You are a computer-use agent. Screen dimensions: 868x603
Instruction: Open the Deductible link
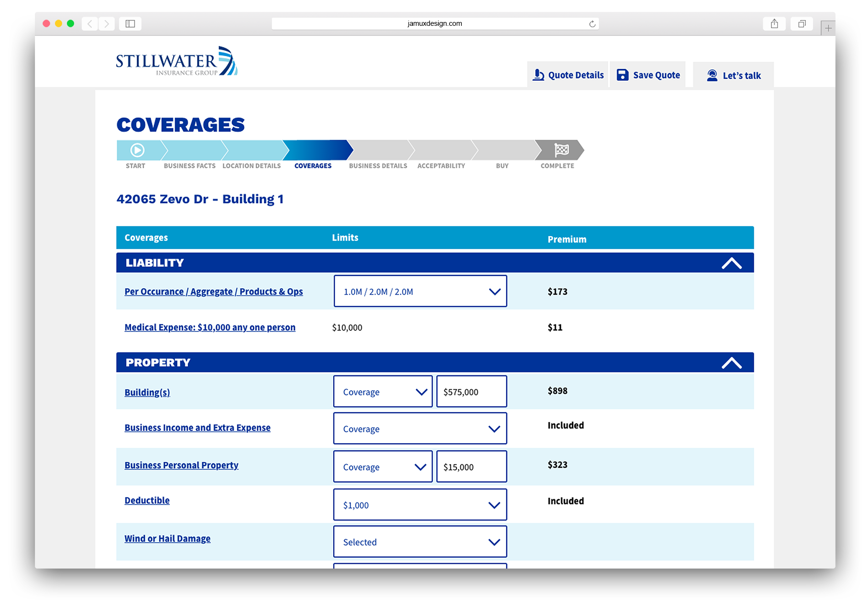[147, 501]
